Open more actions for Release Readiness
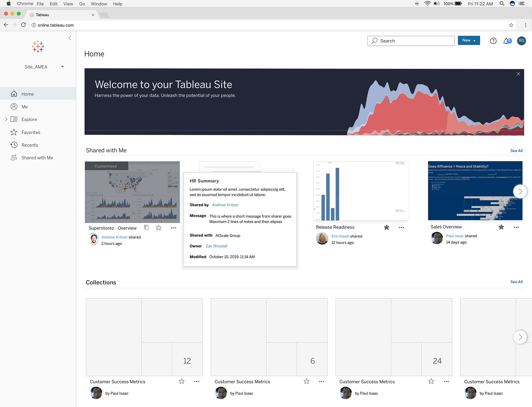The image size is (532, 407). click(402, 228)
